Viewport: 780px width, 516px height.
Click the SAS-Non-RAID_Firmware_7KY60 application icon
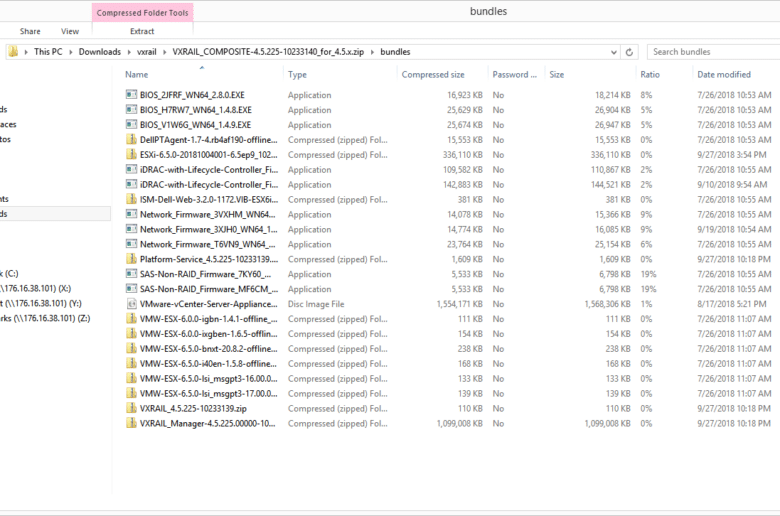point(131,274)
